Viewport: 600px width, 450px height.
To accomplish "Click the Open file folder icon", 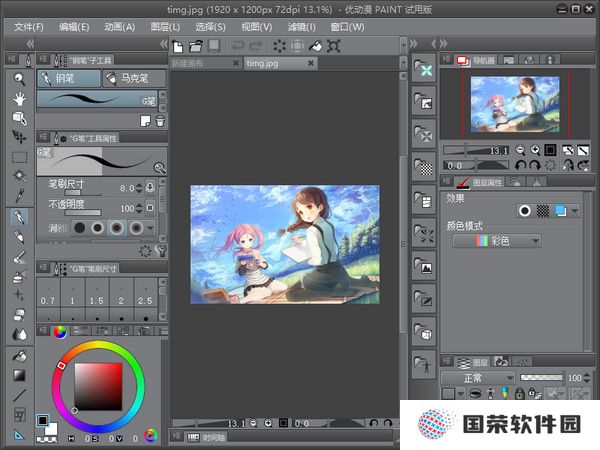I will [196, 46].
